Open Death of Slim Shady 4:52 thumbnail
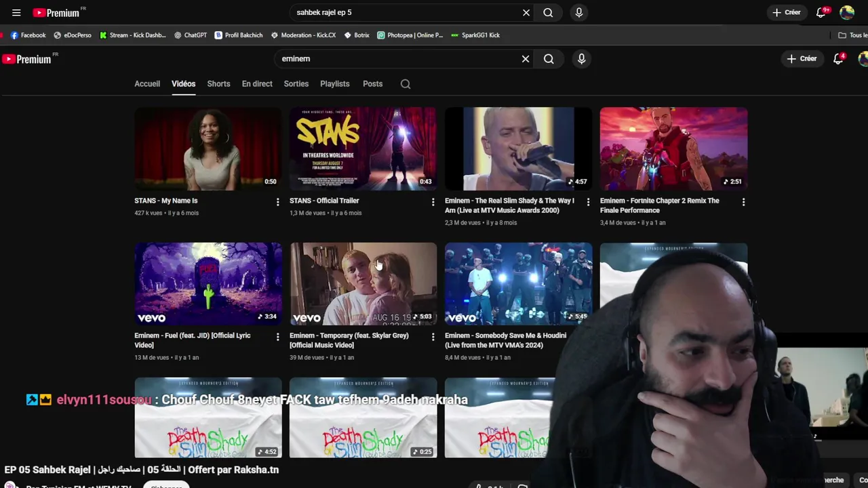The width and height of the screenshot is (868, 488). click(x=208, y=418)
